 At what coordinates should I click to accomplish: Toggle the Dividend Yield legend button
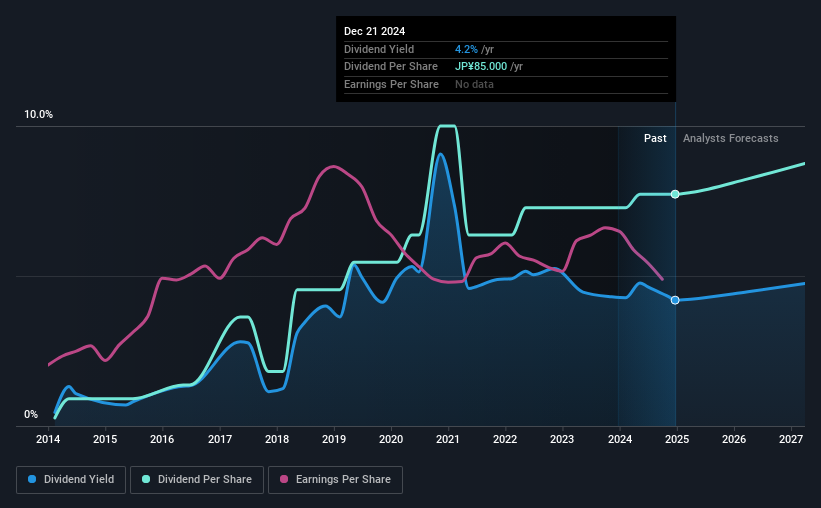coord(71,480)
